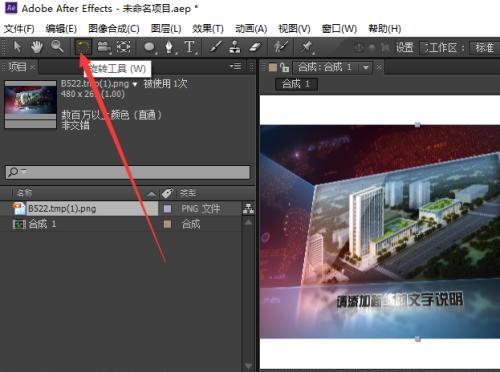The image size is (500, 372).
Task: Toggle the composition viewer lock
Action: (284, 67)
